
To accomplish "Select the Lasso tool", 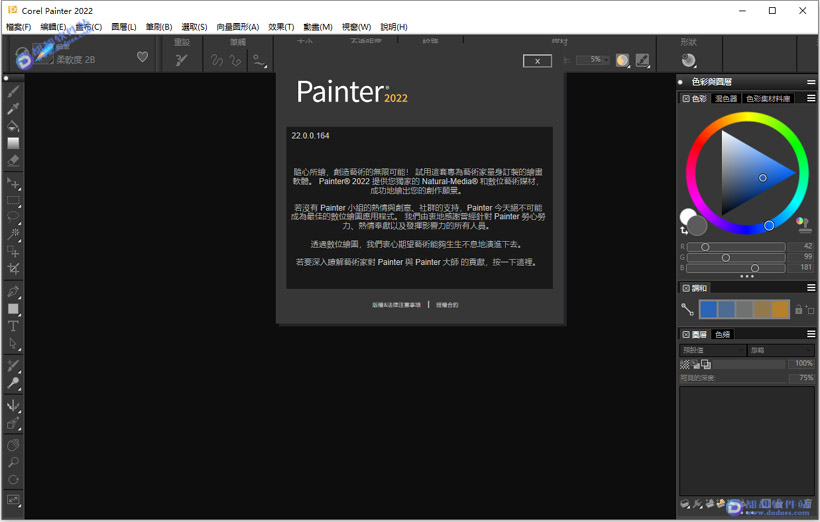I will tap(13, 217).
